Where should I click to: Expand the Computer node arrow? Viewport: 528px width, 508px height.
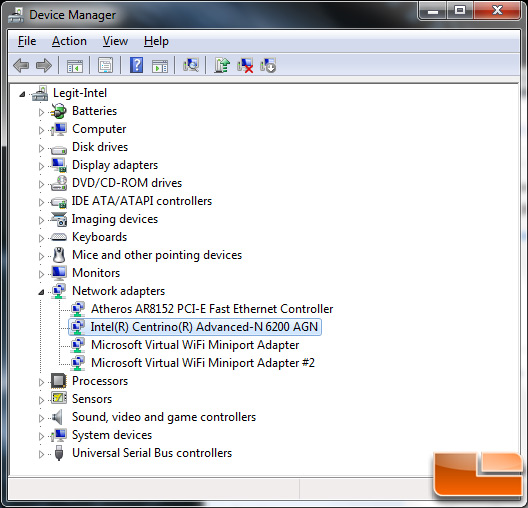[41, 130]
